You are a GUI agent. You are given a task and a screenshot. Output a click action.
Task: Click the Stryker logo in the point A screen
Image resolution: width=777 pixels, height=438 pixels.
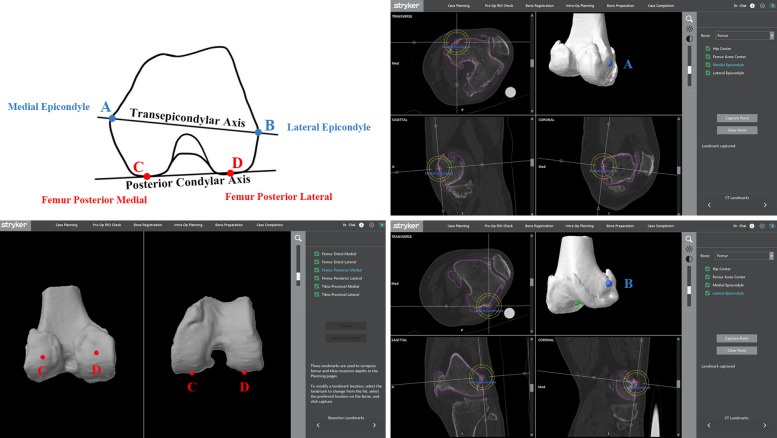pyautogui.click(x=406, y=5)
